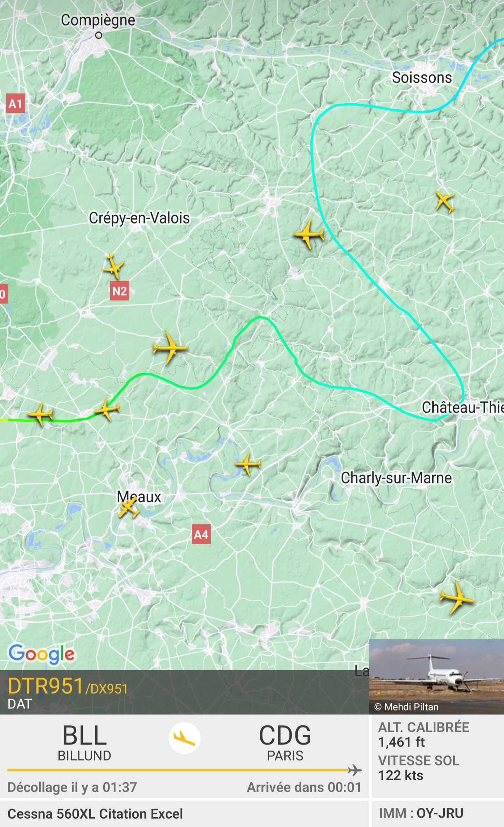Select the aircraft icon near Soissons
This screenshot has width=504, height=827.
(x=445, y=202)
